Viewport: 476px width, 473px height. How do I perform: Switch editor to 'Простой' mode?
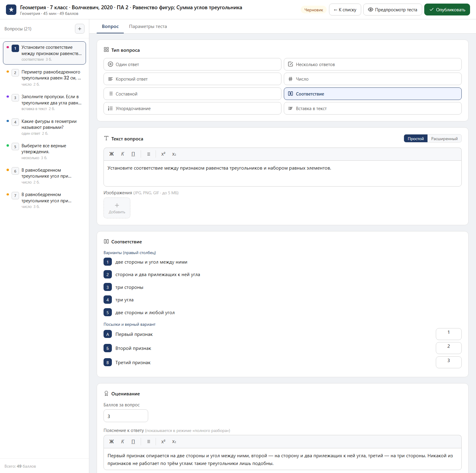[x=416, y=139]
